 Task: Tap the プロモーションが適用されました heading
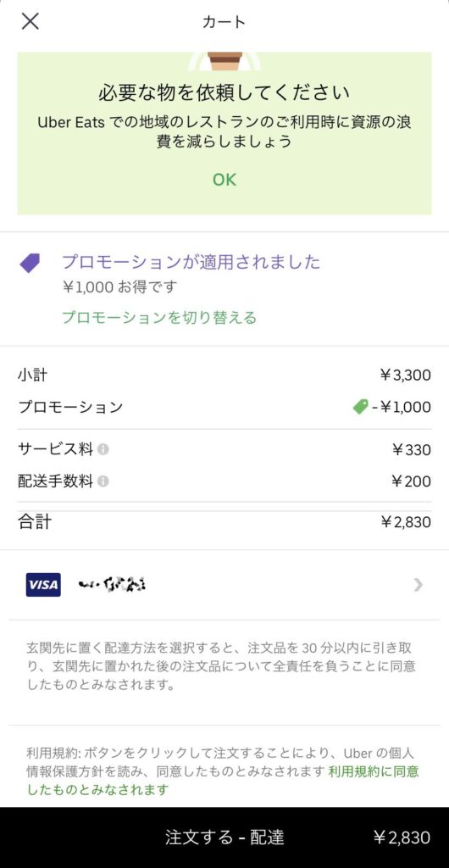click(x=191, y=261)
